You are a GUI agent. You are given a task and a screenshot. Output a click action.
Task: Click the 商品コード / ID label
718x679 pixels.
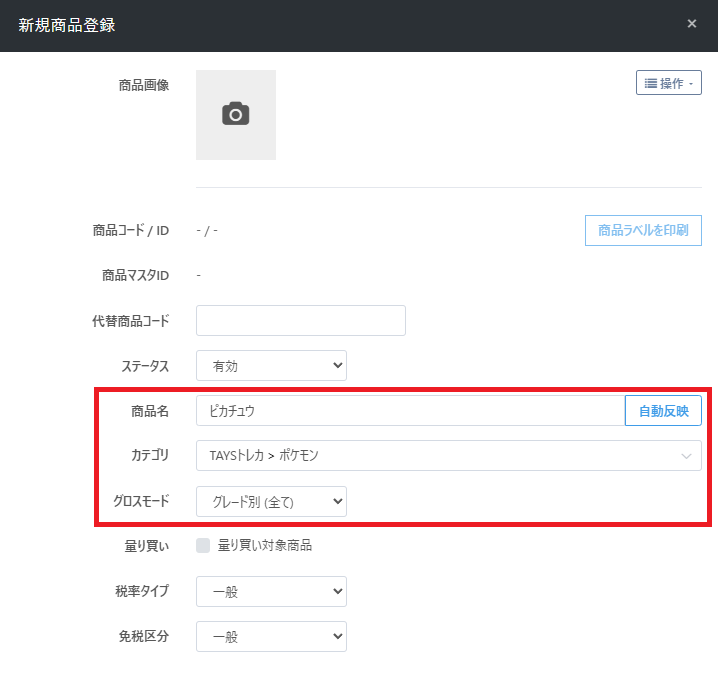[130, 230]
